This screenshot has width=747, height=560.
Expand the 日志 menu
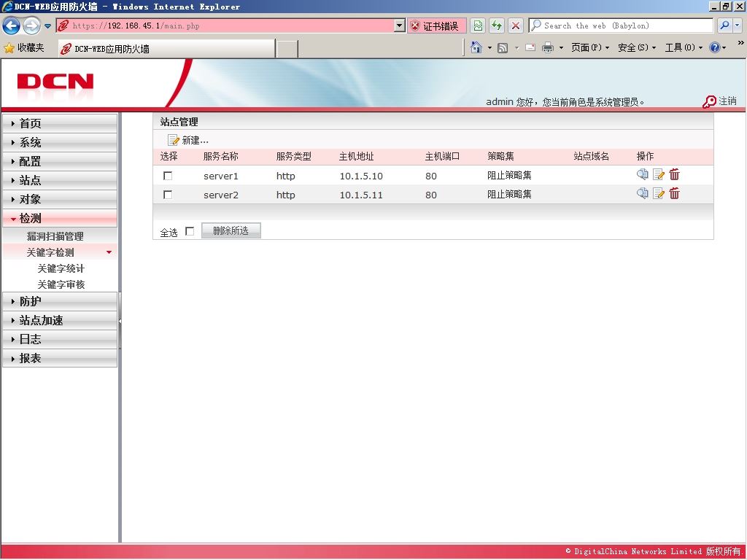tap(60, 339)
